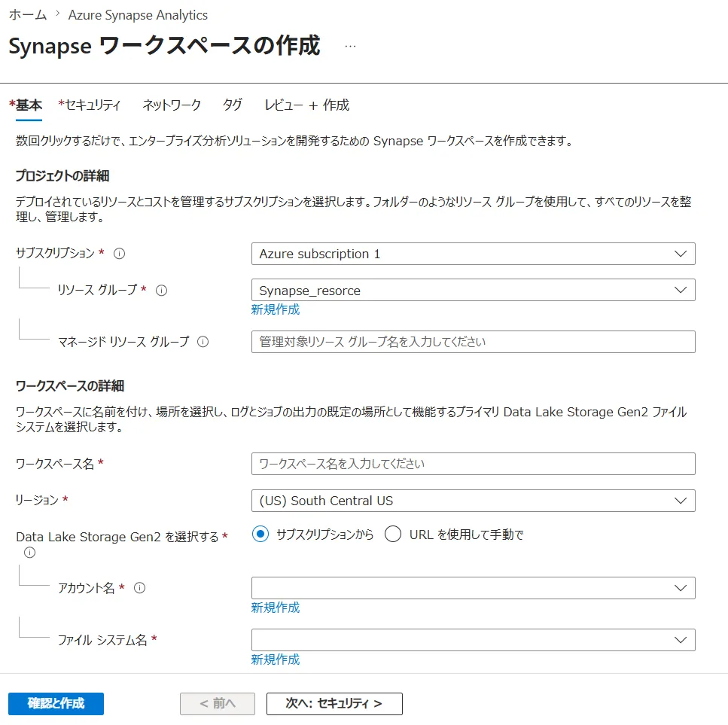Click 新規作成 under resource group
Viewport: 728px width, 725px height.
[276, 309]
